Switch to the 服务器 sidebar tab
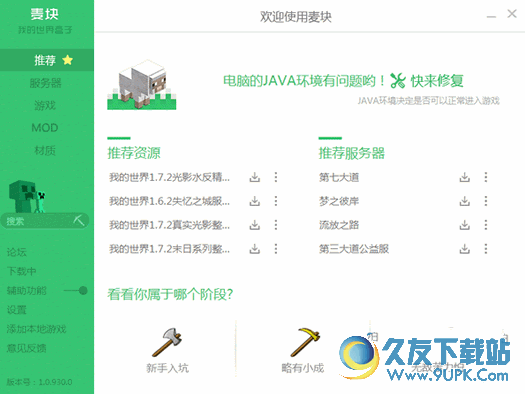 46,83
